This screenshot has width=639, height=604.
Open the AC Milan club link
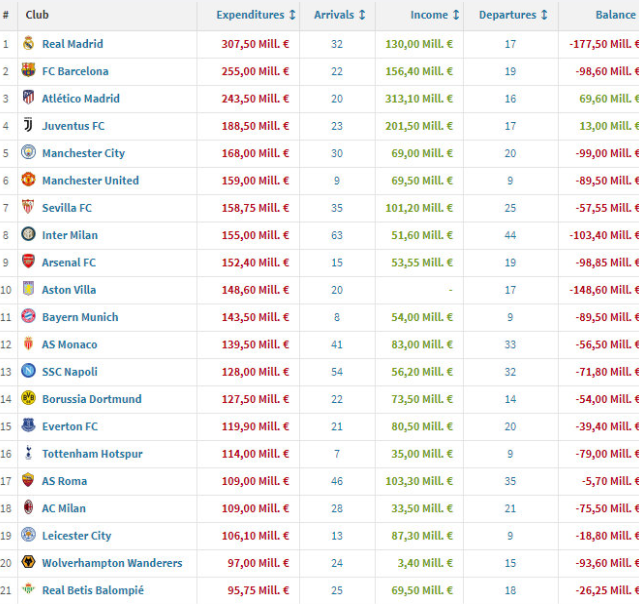tap(64, 508)
